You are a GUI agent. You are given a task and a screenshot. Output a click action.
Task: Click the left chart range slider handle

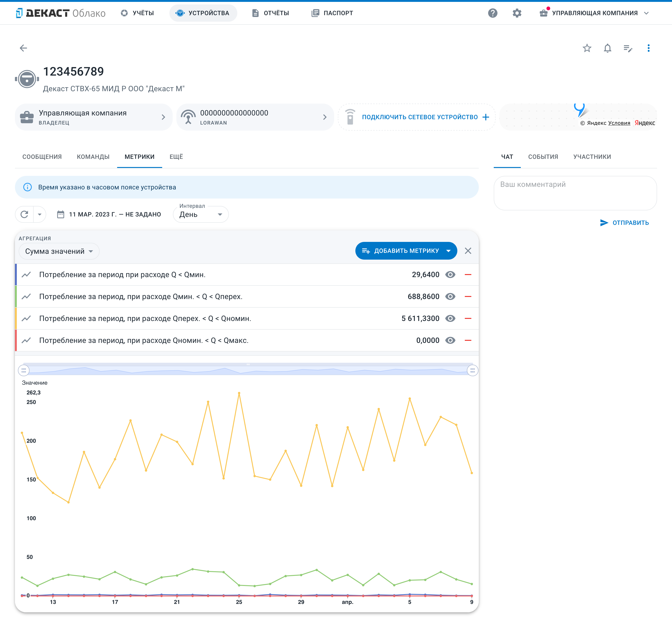coord(24,370)
